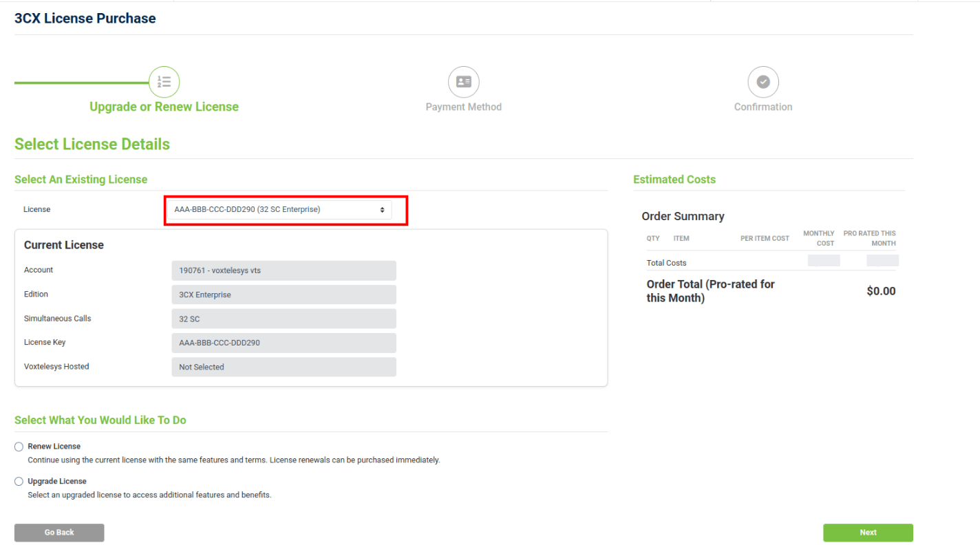The width and height of the screenshot is (980, 545).
Task: Click the Simultaneous Calls label
Action: click(58, 319)
